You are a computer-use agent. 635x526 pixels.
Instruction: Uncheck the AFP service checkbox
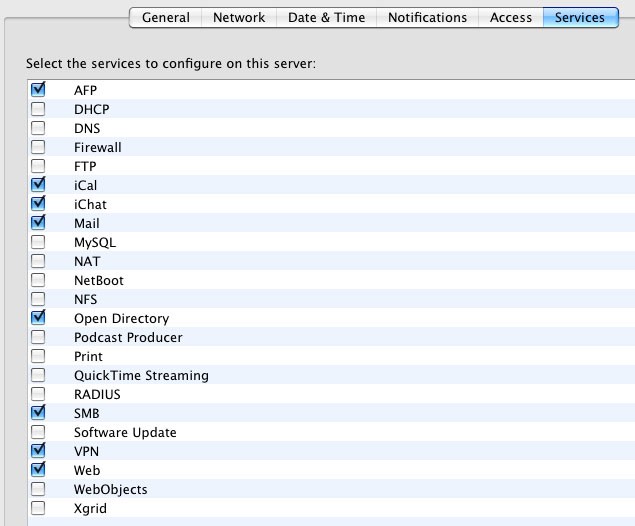(38, 89)
